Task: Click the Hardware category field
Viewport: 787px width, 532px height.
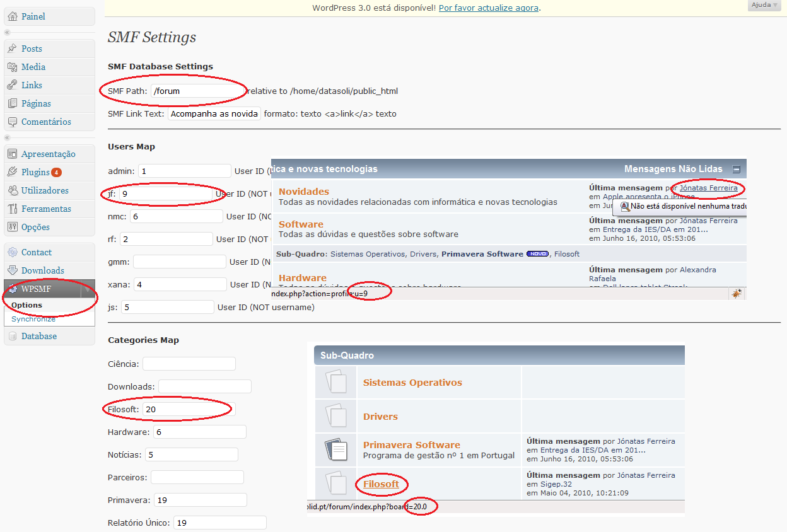Action: pyautogui.click(x=200, y=432)
